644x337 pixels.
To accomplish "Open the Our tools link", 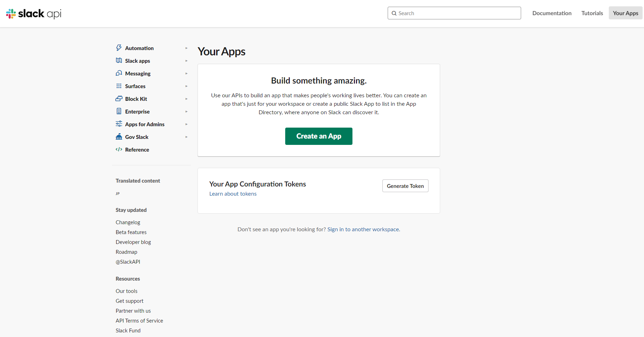I will (x=126, y=291).
